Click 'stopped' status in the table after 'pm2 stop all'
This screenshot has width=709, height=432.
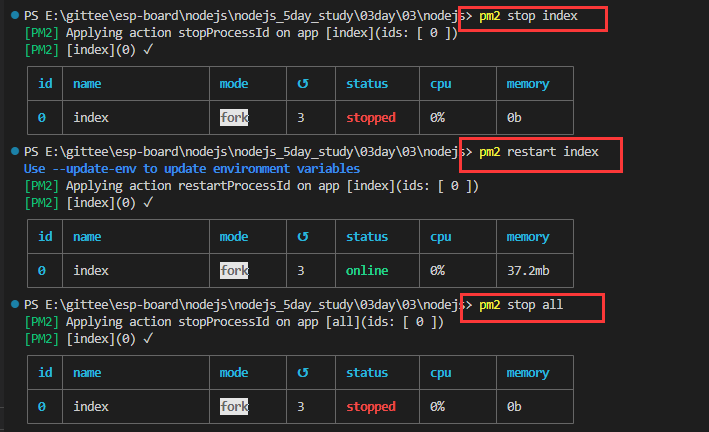coord(371,406)
